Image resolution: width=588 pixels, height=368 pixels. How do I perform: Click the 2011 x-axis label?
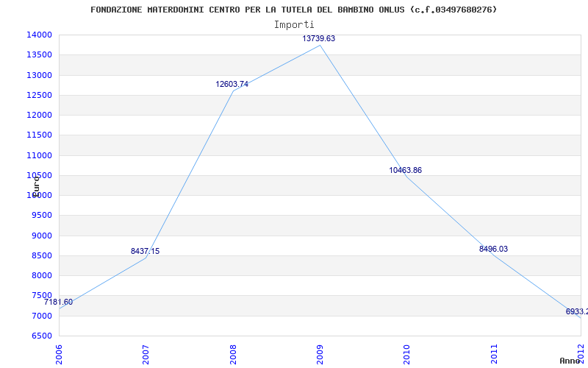pos(494,355)
